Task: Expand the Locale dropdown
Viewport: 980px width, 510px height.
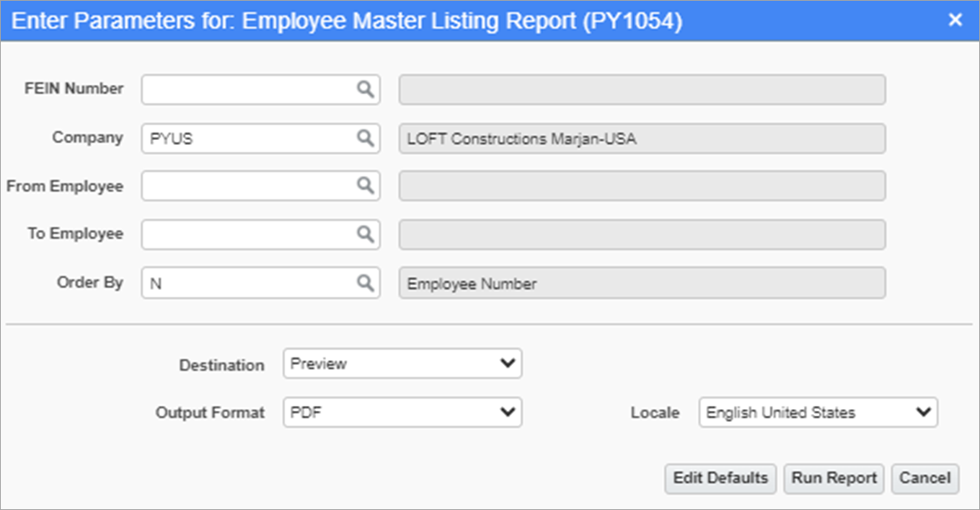Action: pos(818,412)
